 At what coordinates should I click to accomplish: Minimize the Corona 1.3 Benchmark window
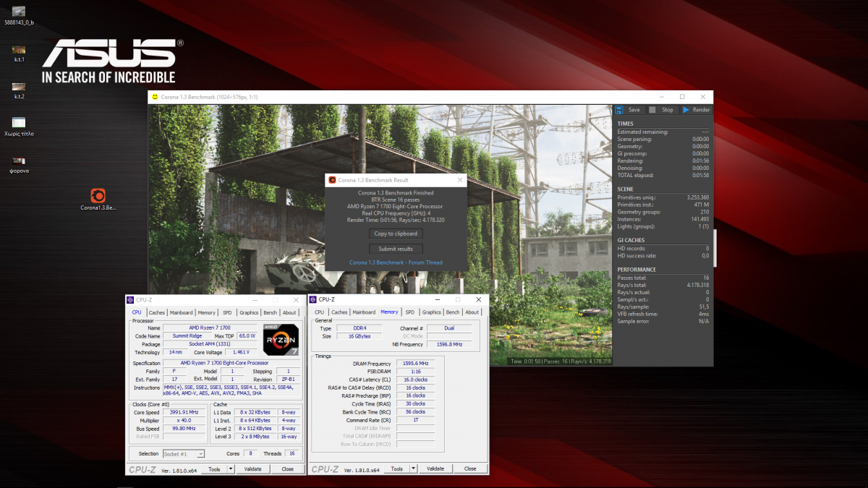[x=662, y=97]
